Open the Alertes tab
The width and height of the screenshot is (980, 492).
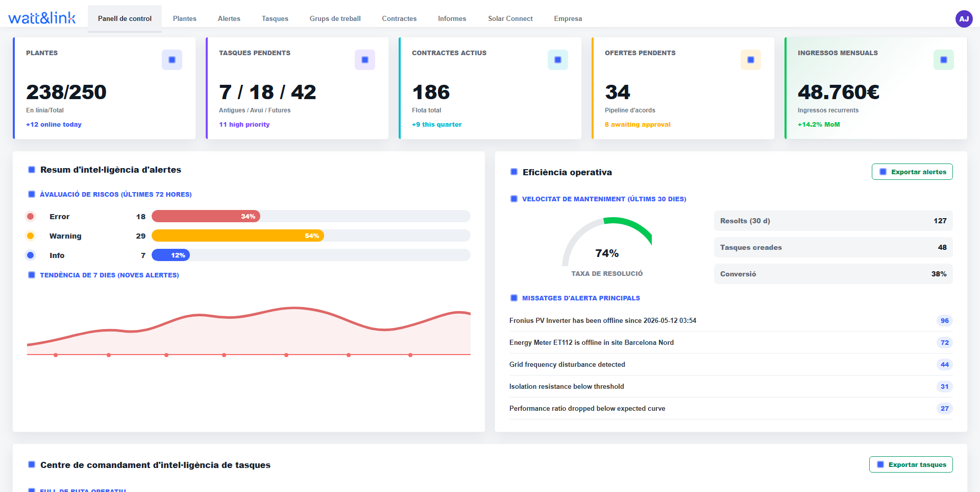[x=229, y=18]
